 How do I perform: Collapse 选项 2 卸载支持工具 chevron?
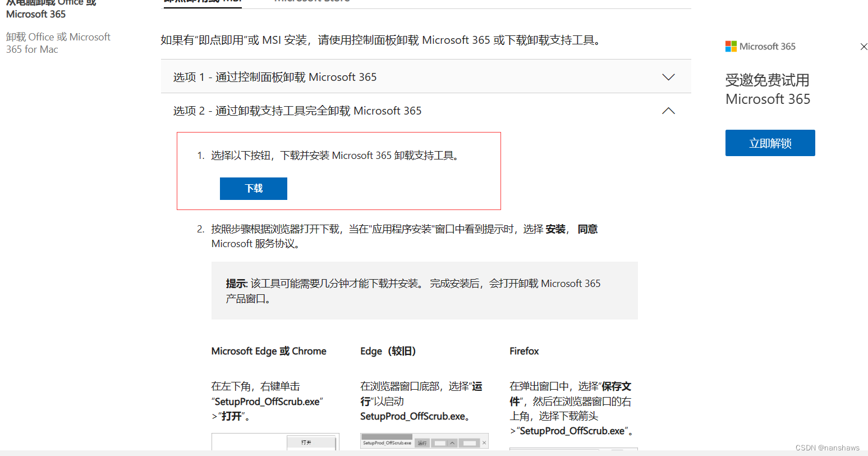tap(668, 111)
